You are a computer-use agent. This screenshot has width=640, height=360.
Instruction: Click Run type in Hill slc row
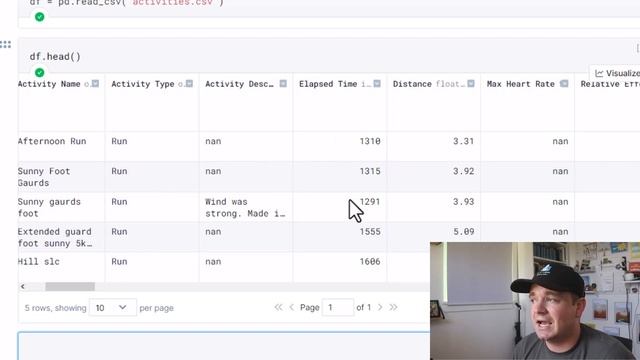pyautogui.click(x=119, y=262)
